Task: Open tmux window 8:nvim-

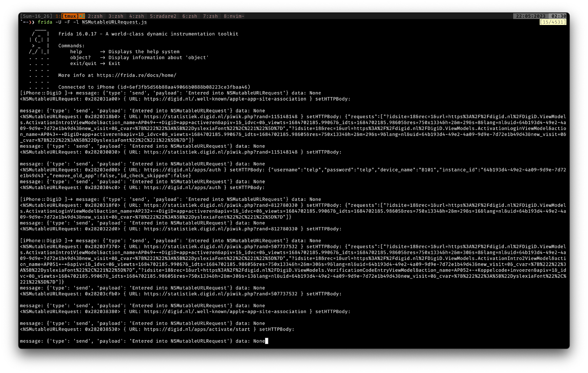Action: (234, 16)
